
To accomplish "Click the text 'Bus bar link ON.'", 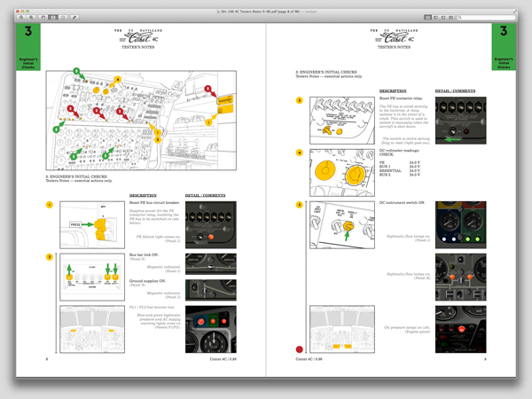I will click(x=144, y=254).
